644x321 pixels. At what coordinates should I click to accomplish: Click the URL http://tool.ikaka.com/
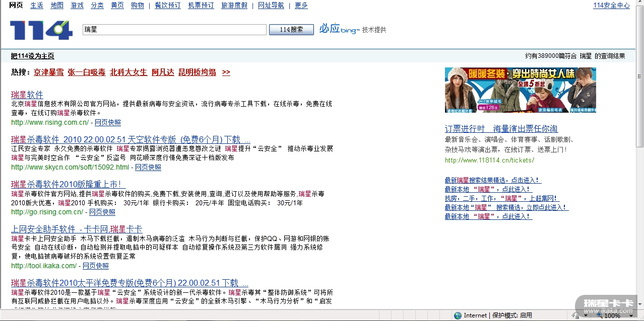[44, 266]
